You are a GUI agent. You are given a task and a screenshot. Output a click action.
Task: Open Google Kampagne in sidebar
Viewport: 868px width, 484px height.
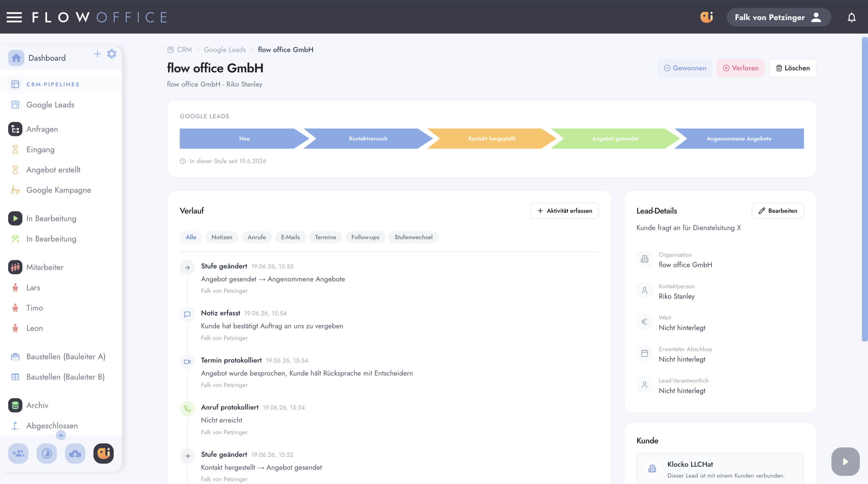tap(59, 190)
